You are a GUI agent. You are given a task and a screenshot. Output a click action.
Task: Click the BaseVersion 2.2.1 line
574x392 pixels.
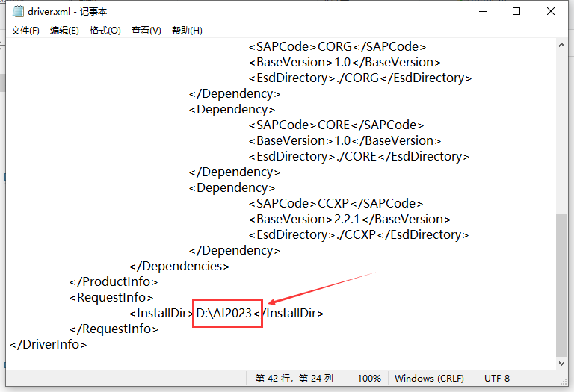[350, 219]
